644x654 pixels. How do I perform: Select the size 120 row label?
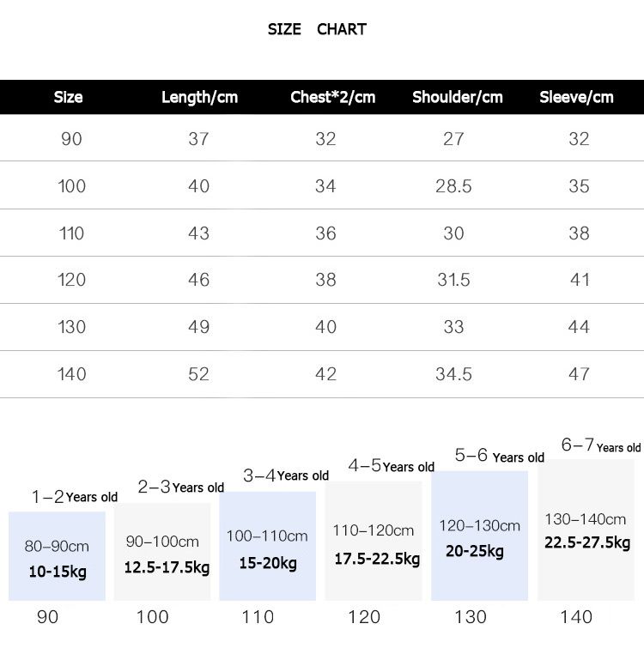coord(72,280)
